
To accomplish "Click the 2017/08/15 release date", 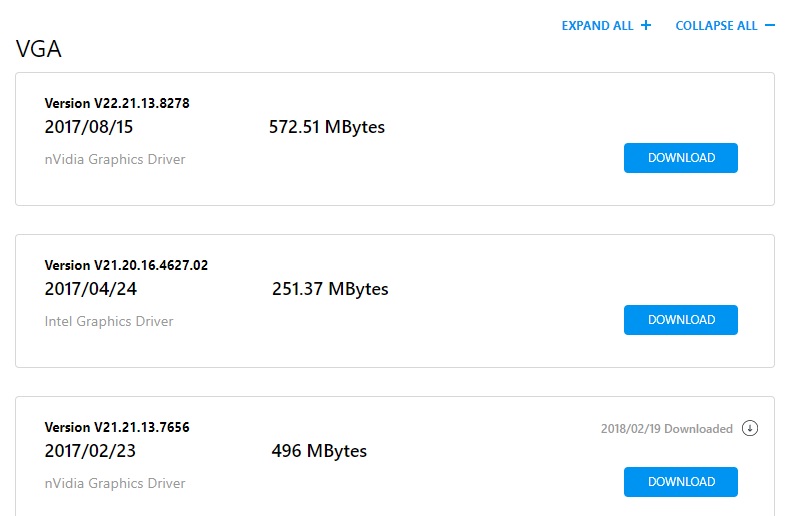I will tap(89, 127).
